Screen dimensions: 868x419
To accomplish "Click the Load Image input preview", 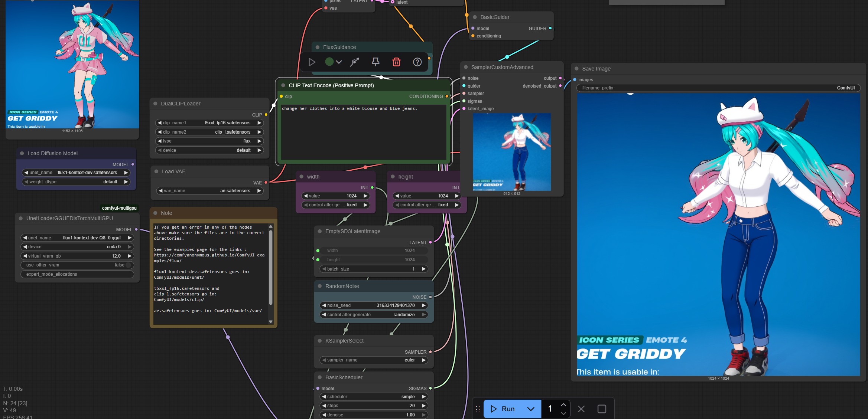I will point(72,64).
